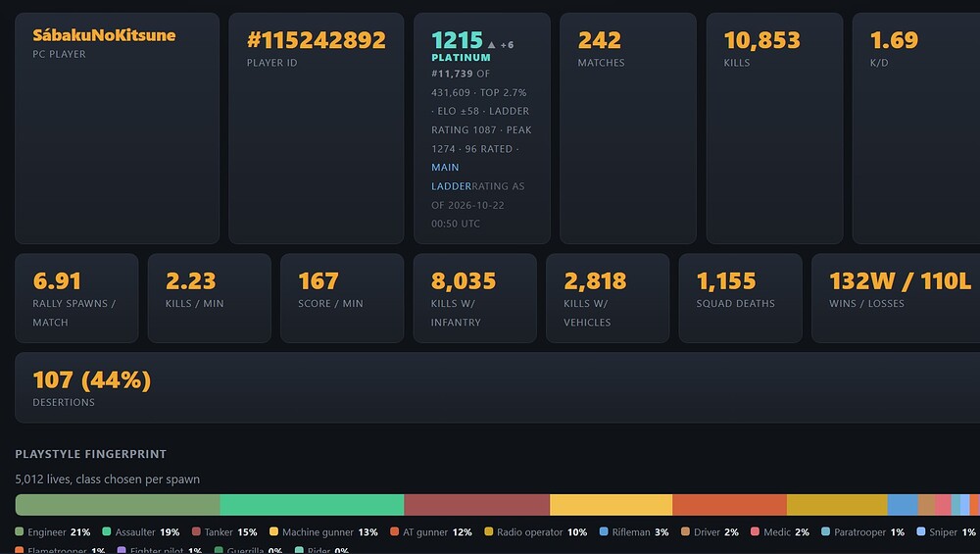Click the Assaulter 19% legend entry
Image resolution: width=980 pixels, height=554 pixels.
tap(141, 532)
